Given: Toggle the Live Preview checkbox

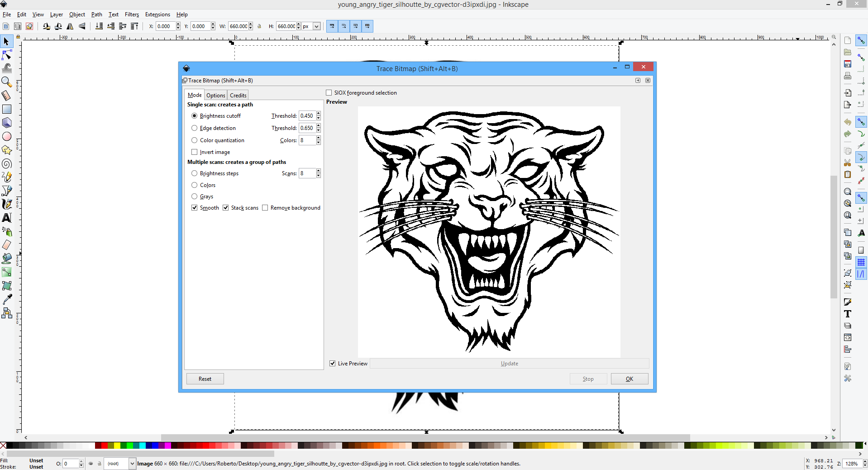Looking at the screenshot, I should [333, 364].
